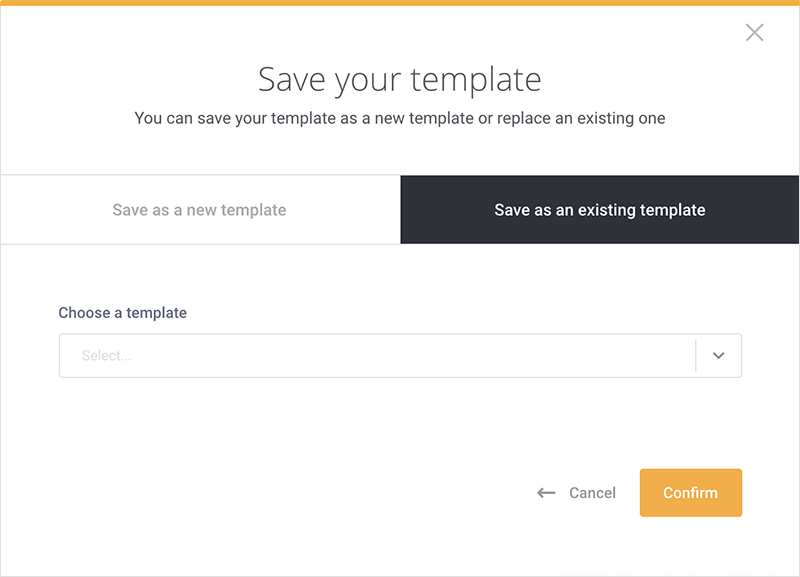Click the Select... placeholder text
The width and height of the screenshot is (800, 577).
tap(107, 356)
